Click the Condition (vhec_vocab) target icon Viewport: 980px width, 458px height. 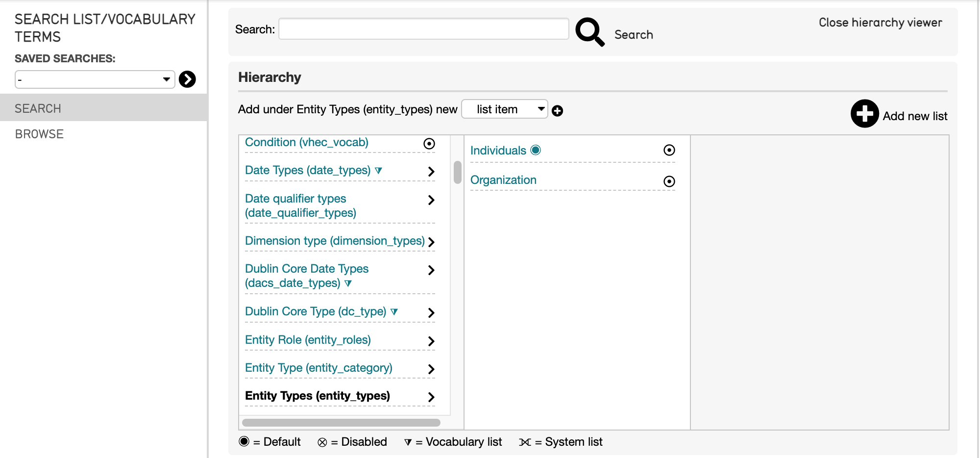click(x=429, y=144)
